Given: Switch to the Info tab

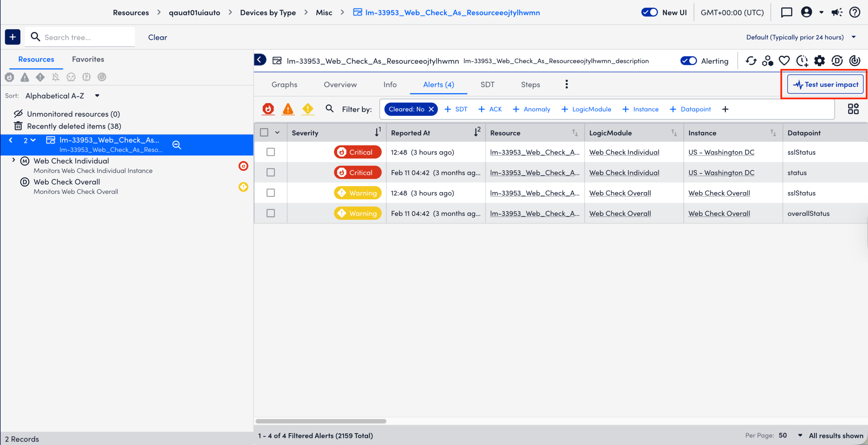Looking at the screenshot, I should pos(390,85).
